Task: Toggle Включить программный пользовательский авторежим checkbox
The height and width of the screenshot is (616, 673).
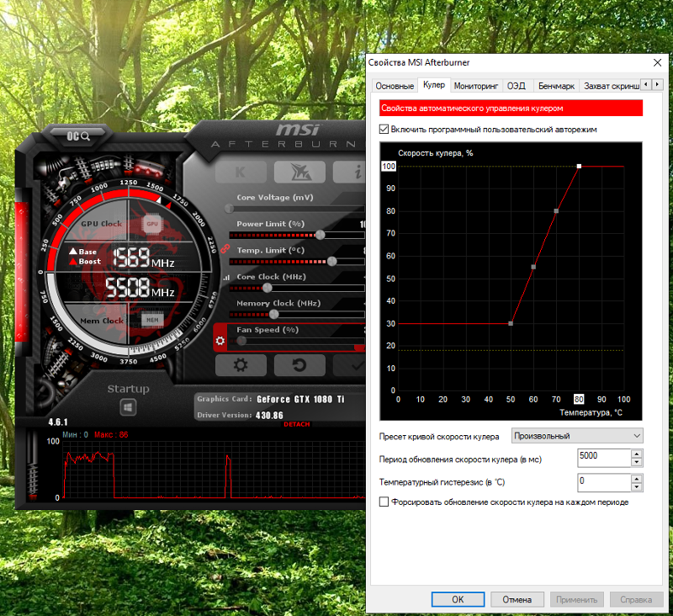Action: [x=384, y=130]
